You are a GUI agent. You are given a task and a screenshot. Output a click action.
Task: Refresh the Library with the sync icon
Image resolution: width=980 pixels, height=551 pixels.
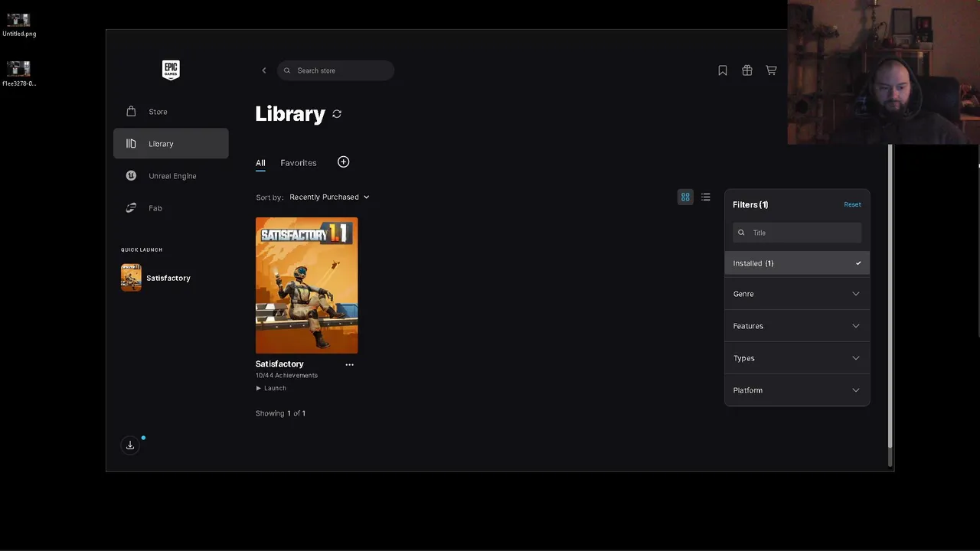coord(337,114)
